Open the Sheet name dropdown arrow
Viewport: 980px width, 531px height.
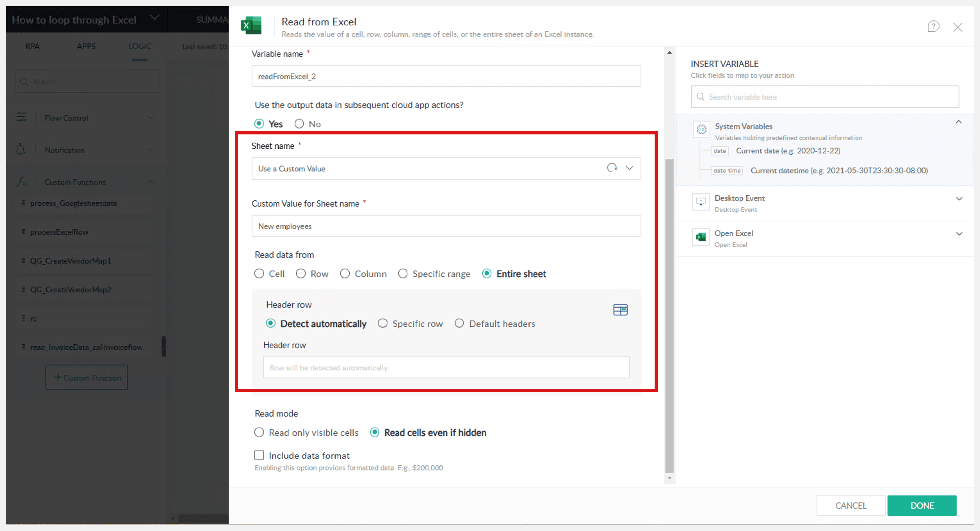(630, 168)
